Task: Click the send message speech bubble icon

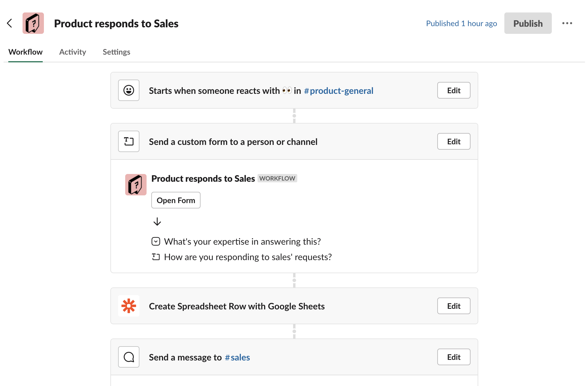Action: (129, 357)
